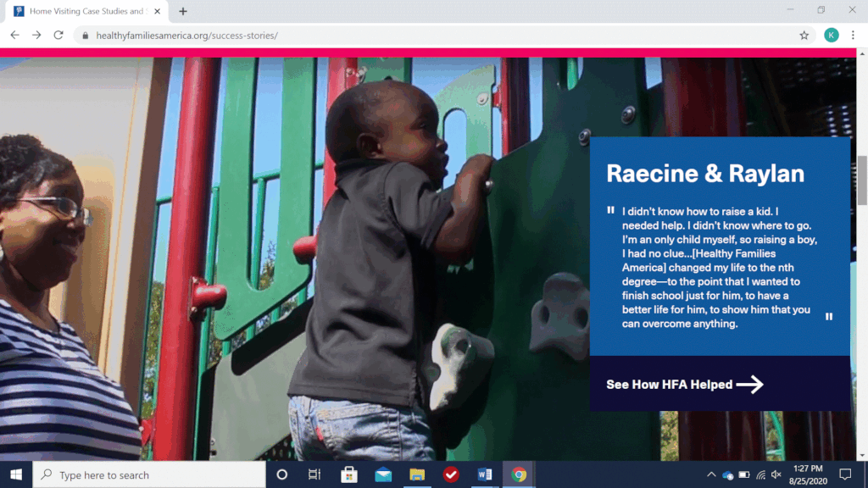
Task: Toggle the bookmark star for this page
Action: point(803,35)
